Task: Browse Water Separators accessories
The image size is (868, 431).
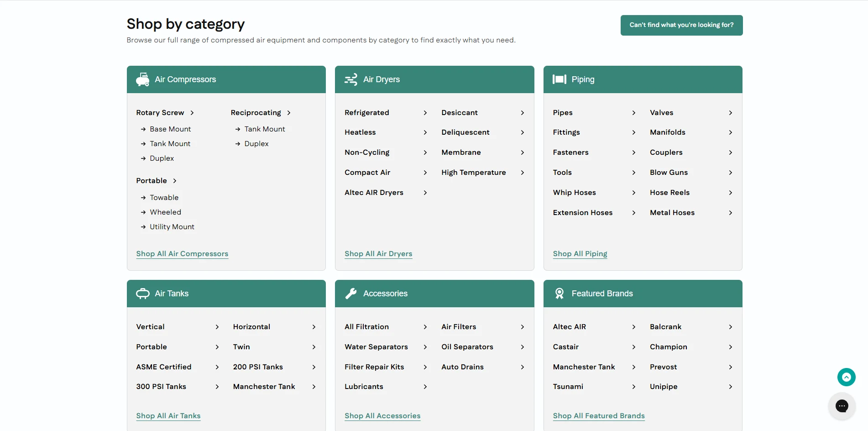Action: [x=376, y=347]
